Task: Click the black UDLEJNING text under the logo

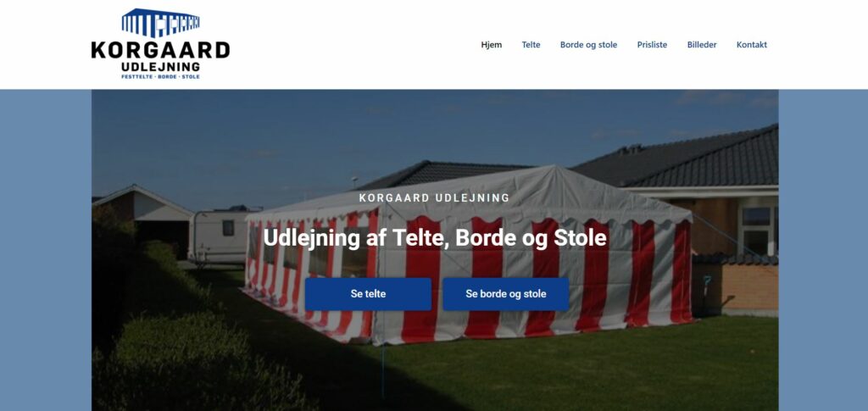Action: pos(160,67)
